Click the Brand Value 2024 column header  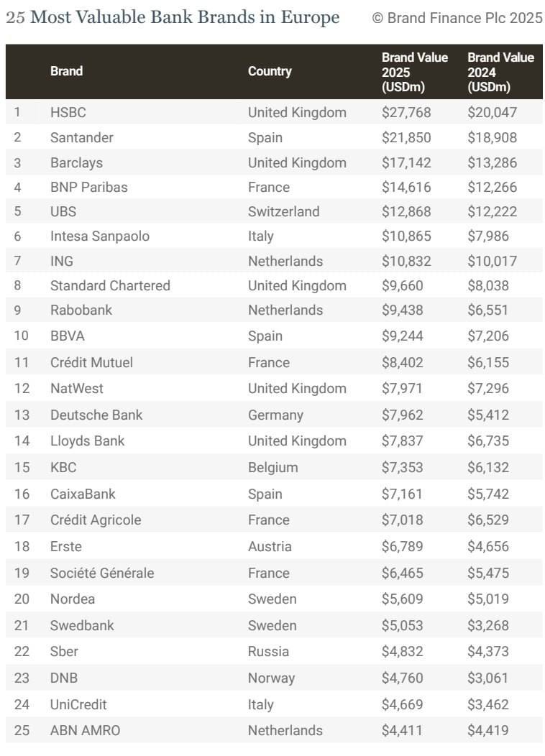click(500, 72)
